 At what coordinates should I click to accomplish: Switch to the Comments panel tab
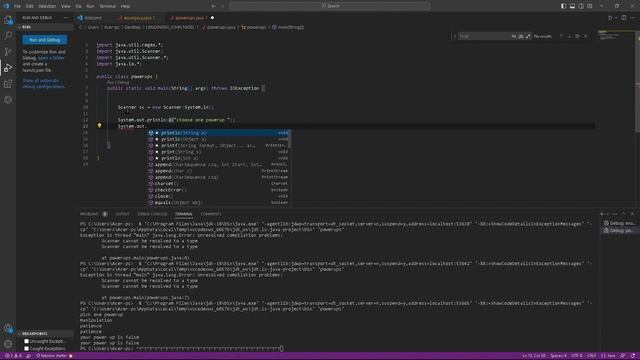pos(211,214)
